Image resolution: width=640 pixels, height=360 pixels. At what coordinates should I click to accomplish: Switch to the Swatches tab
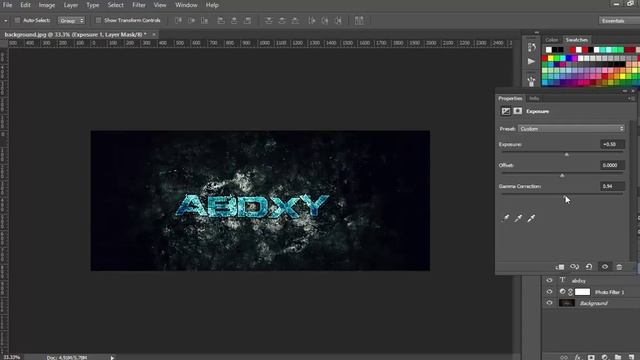(576, 40)
